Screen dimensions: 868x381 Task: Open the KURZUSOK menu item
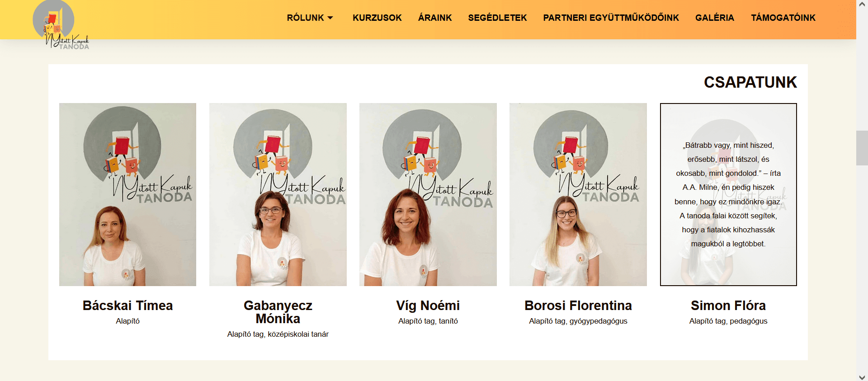pyautogui.click(x=377, y=18)
